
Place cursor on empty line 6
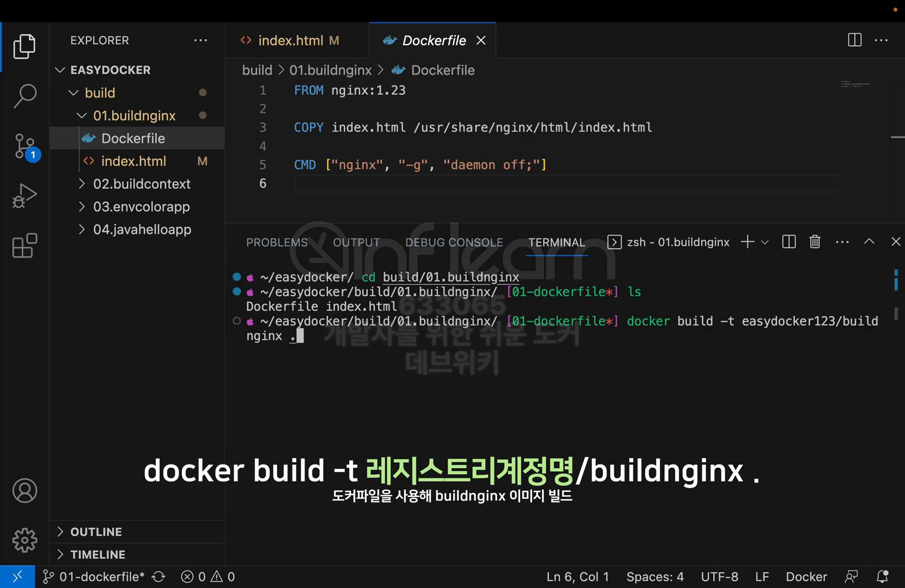click(566, 183)
